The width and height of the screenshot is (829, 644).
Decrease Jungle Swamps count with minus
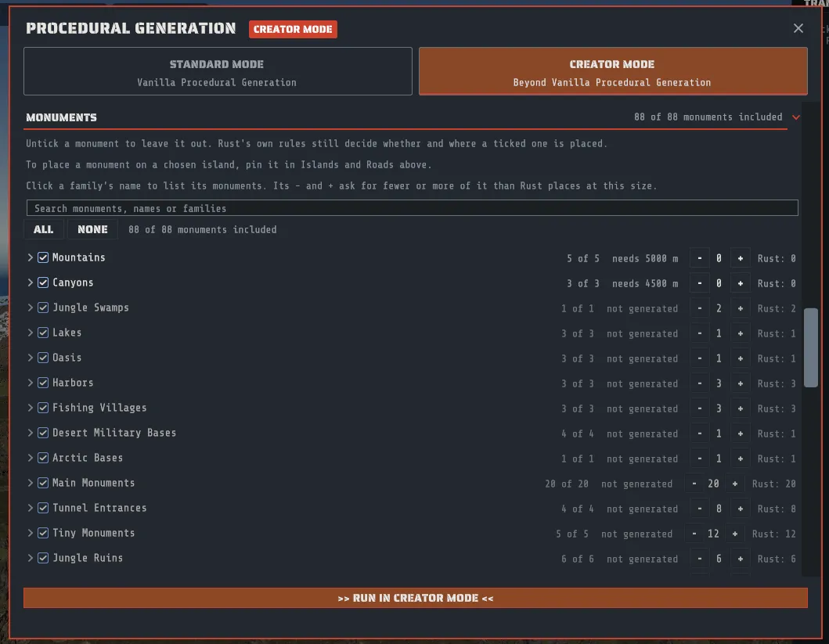(700, 308)
